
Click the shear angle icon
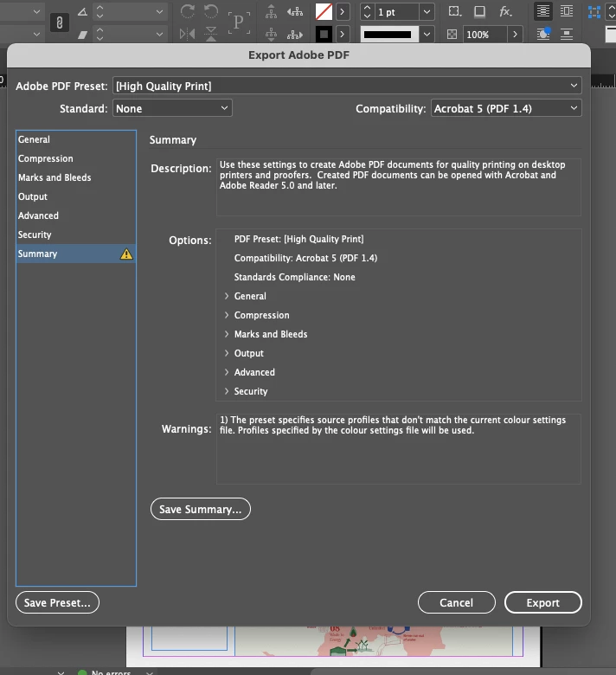82,35
